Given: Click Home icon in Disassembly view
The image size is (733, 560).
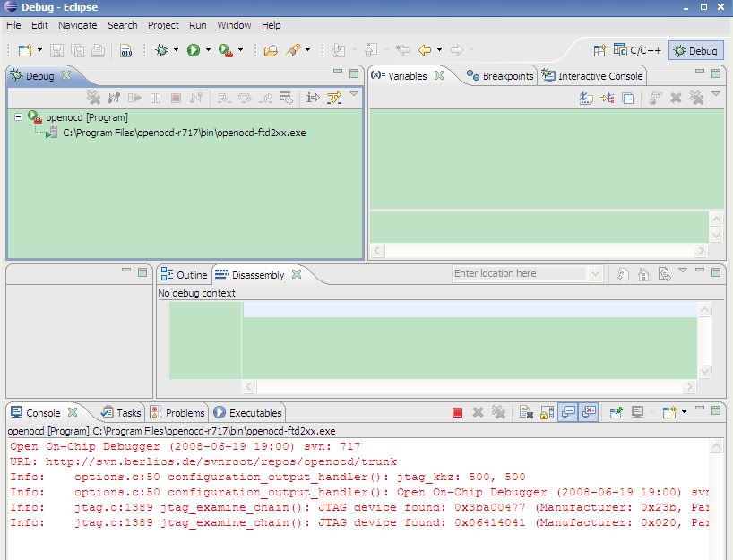Looking at the screenshot, I should point(643,274).
